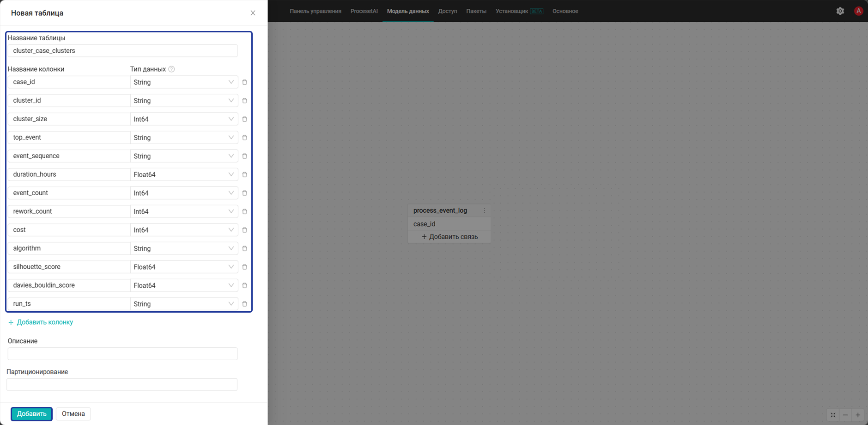Open the settings gear icon

coord(840,11)
